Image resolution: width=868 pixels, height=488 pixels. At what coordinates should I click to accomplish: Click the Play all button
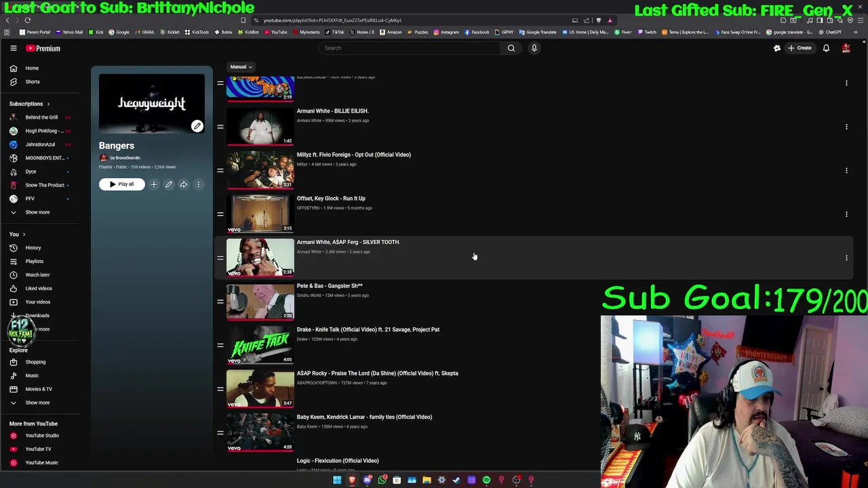tap(122, 184)
